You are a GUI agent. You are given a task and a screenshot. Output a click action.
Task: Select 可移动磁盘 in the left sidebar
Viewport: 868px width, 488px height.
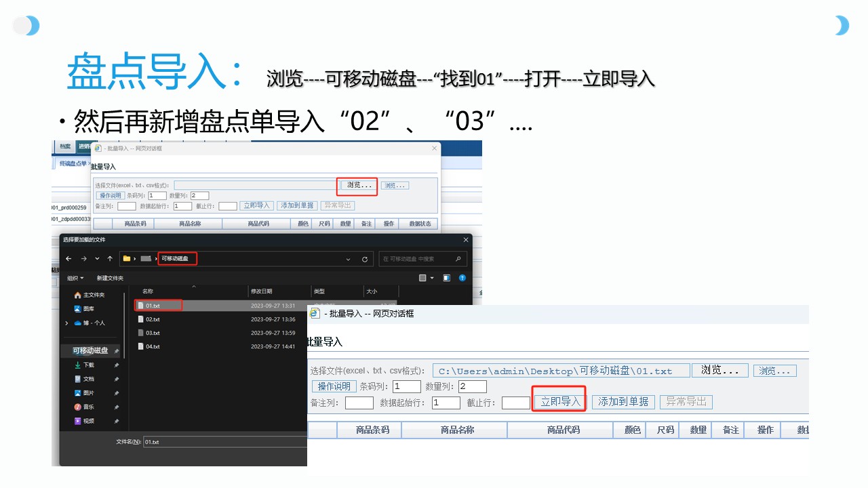pyautogui.click(x=91, y=350)
